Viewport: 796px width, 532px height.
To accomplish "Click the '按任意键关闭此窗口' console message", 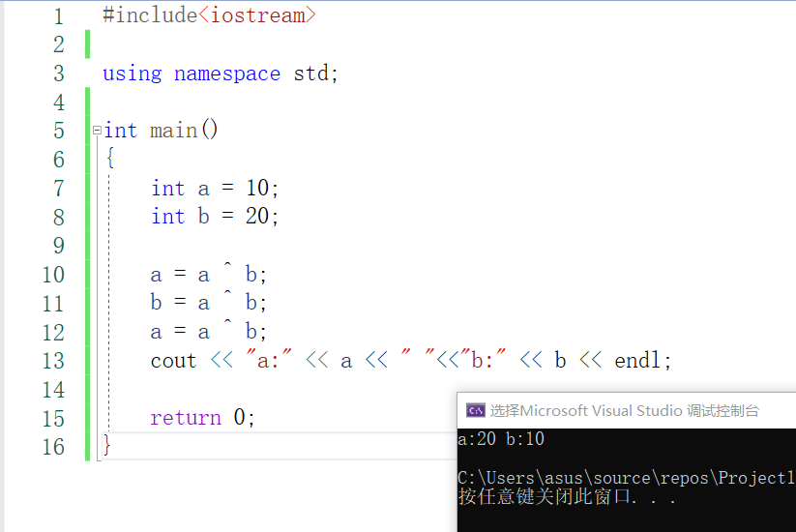I will [543, 496].
